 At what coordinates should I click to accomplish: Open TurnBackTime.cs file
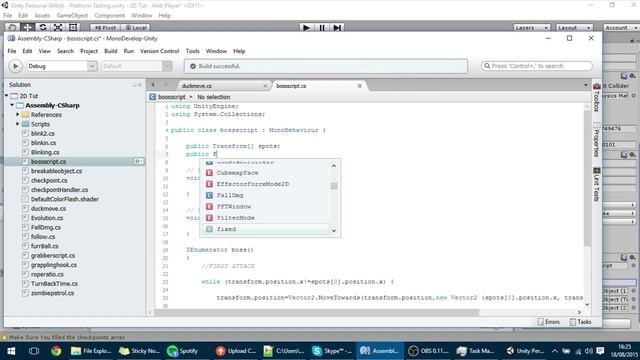[54, 284]
